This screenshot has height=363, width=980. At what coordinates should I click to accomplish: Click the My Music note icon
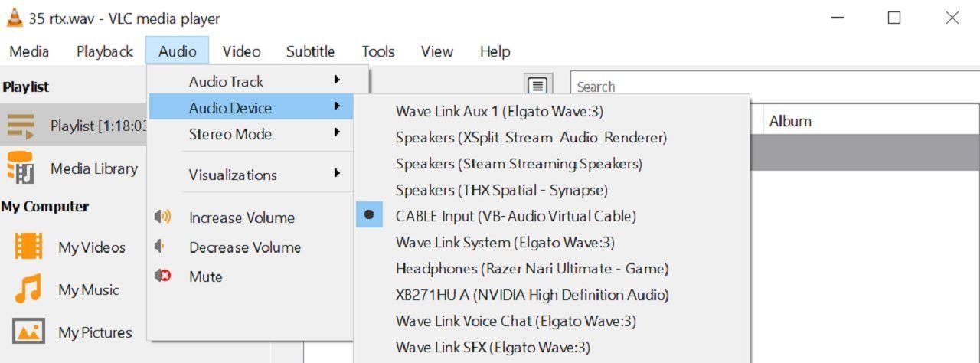point(28,289)
